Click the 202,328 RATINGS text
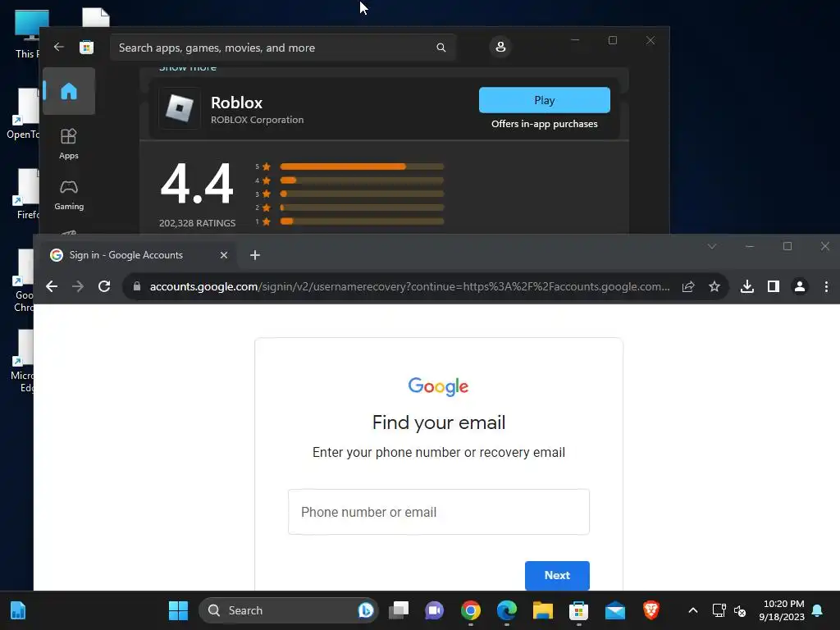The image size is (840, 630). click(197, 223)
